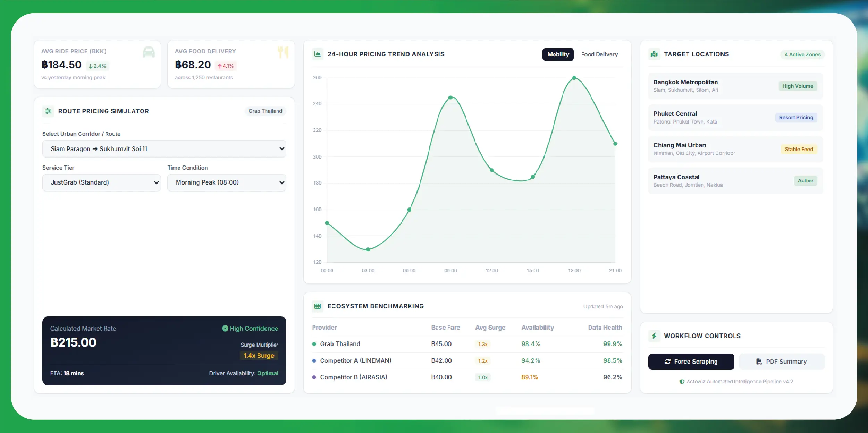Click the table icon beside Ecosystem Benchmarking
This screenshot has height=433, width=868.
(x=317, y=306)
